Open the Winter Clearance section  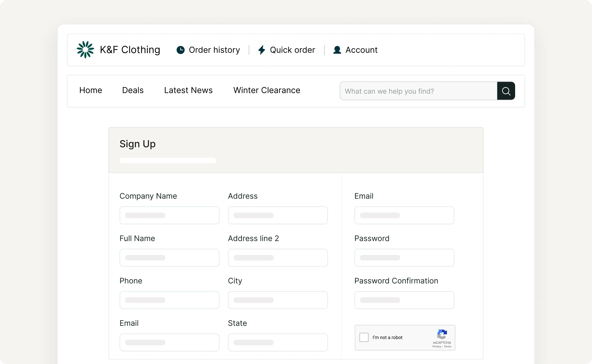pyautogui.click(x=267, y=90)
